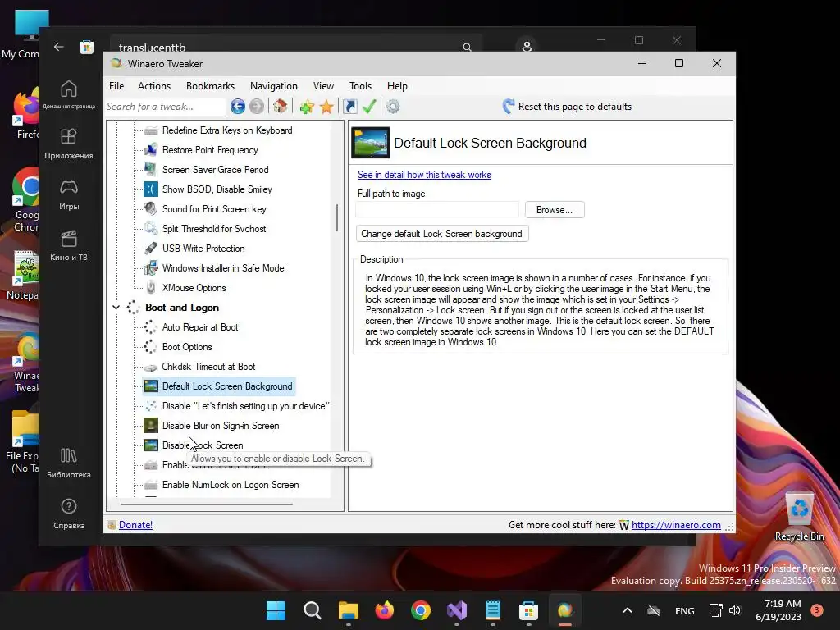Viewport: 840px width, 630px height.
Task: Click the Browse... button
Action: [x=555, y=209]
